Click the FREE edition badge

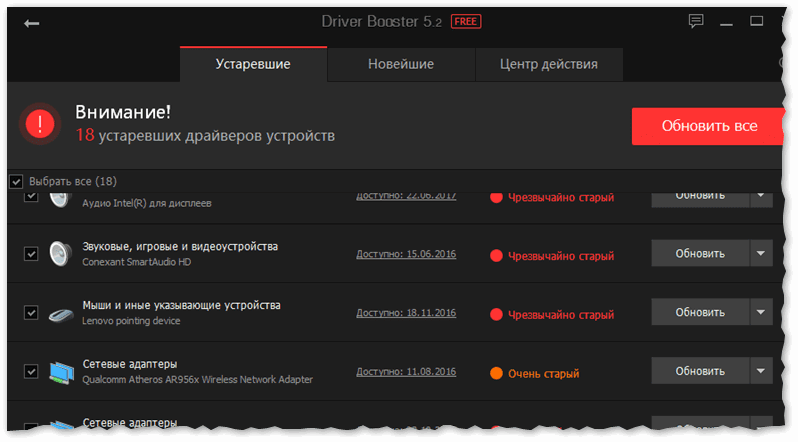click(x=466, y=21)
